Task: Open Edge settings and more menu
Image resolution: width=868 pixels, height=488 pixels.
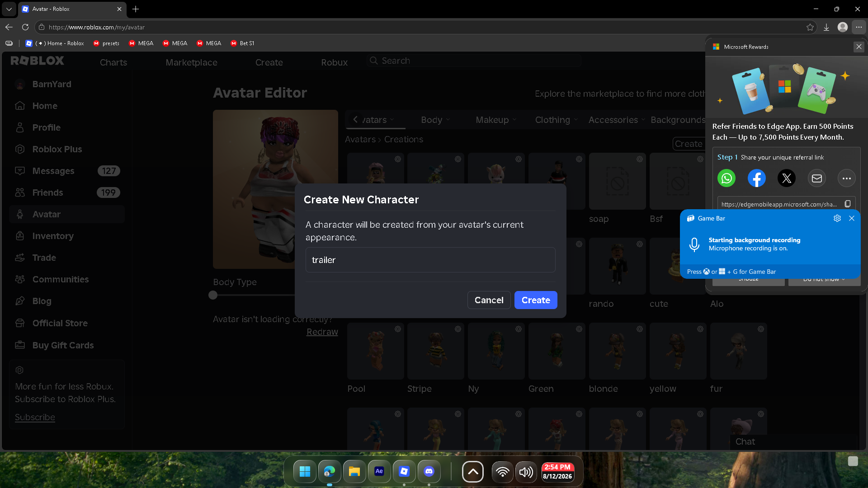Action: [859, 27]
